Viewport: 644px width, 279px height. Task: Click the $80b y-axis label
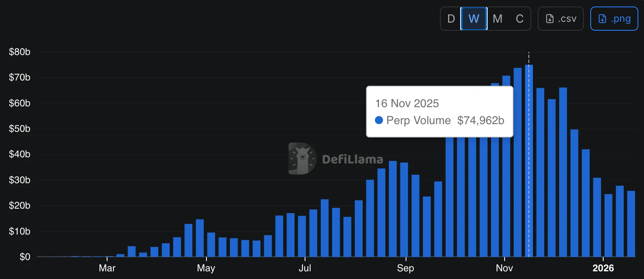(19, 52)
